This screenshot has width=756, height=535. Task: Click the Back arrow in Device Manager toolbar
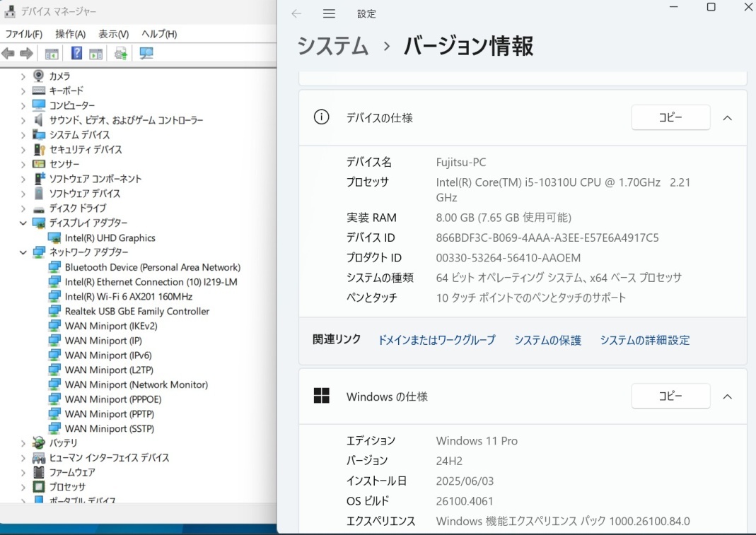[8, 53]
